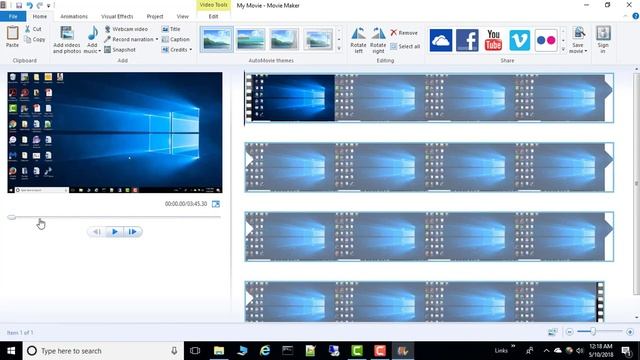The height and width of the screenshot is (360, 640).
Task: Click the Paste clipboard icon
Action: (12, 33)
